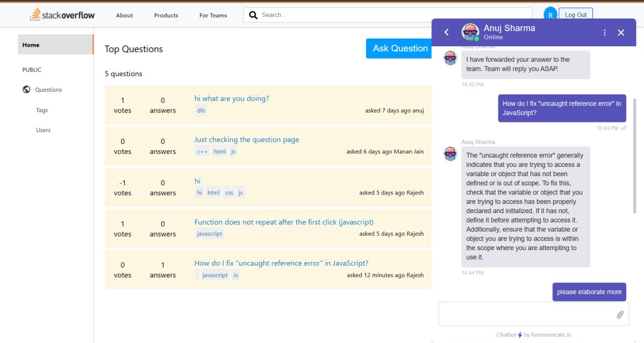
Task: Click the dfs tag
Action: click(201, 111)
